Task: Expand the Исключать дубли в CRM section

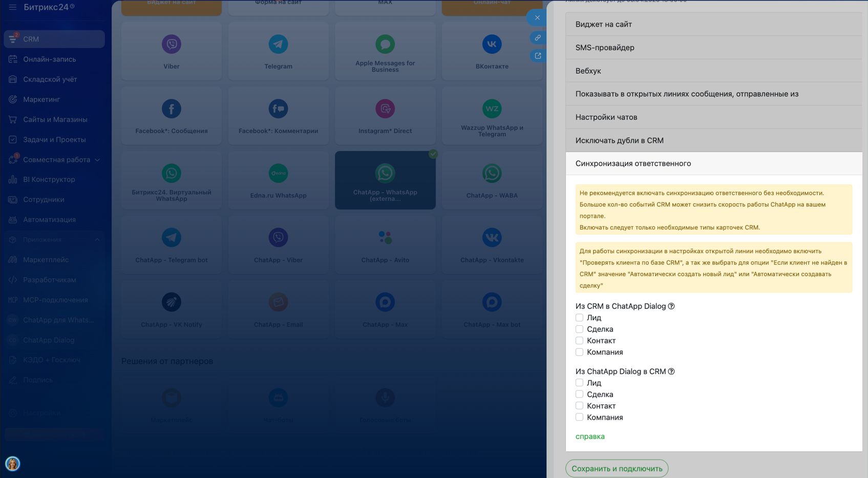Action: tap(713, 140)
